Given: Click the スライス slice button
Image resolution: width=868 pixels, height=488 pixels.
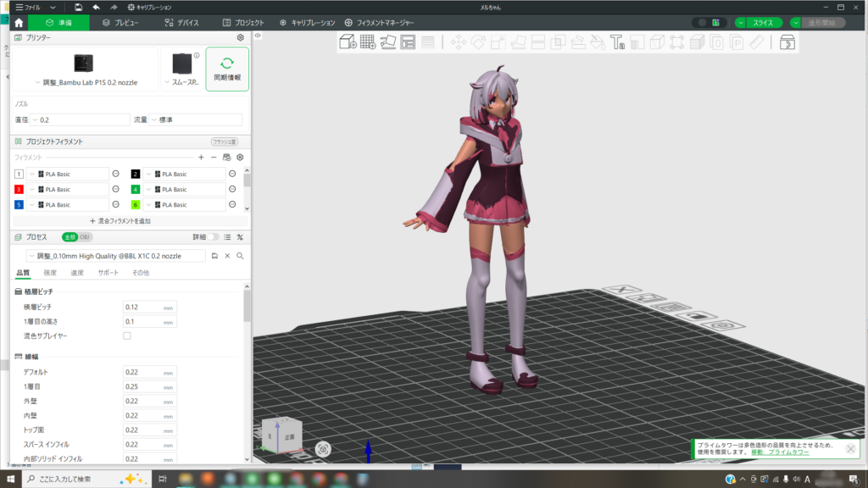Looking at the screenshot, I should pyautogui.click(x=764, y=23).
